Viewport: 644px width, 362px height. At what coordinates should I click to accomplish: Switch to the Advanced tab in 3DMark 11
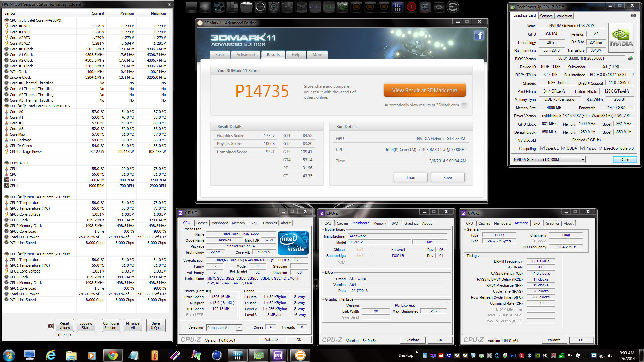coord(246,55)
